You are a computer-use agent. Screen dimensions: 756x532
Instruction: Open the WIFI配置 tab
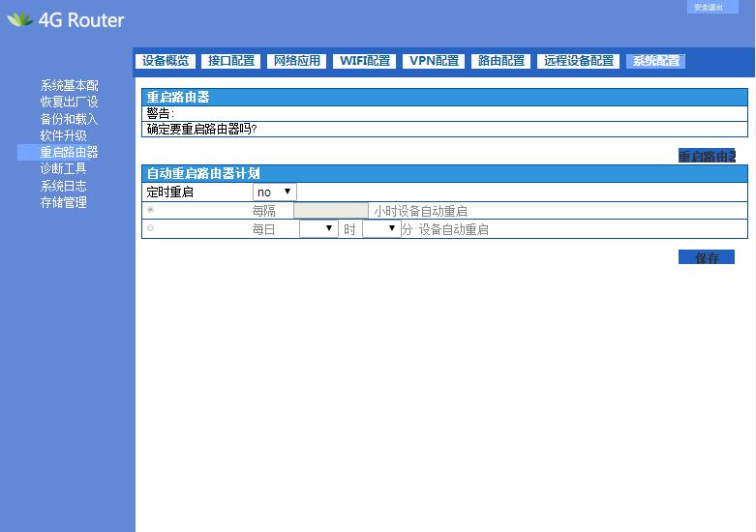pyautogui.click(x=365, y=61)
